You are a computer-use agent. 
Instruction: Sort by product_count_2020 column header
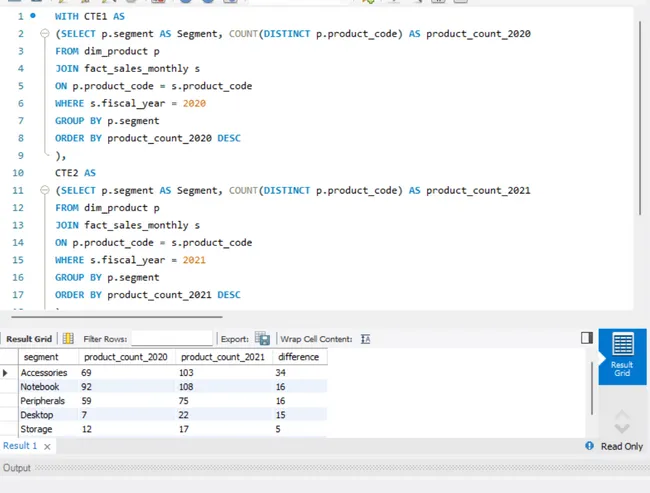127,357
